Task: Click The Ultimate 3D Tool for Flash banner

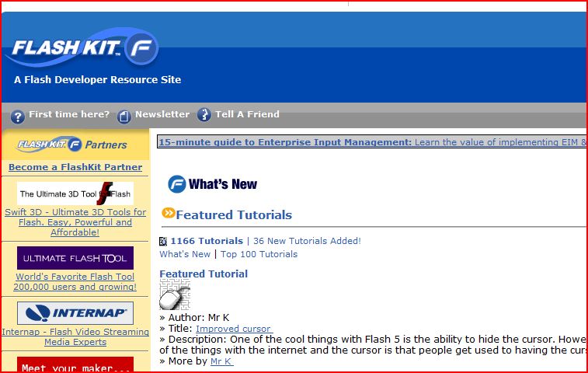Action: click(x=75, y=193)
